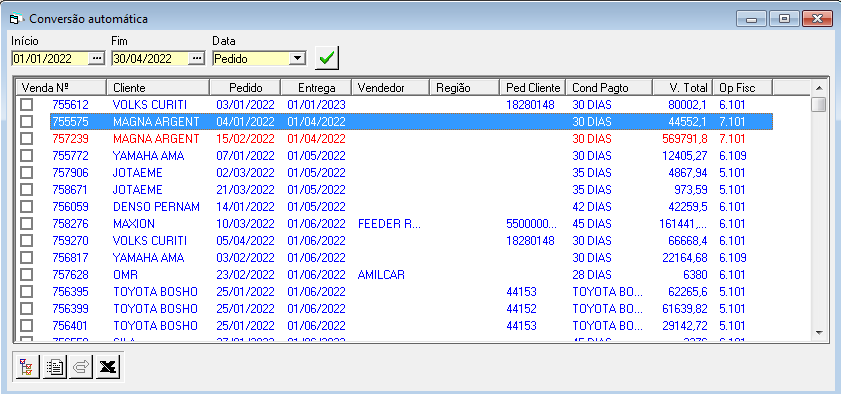The width and height of the screenshot is (841, 394).
Task: Click vendor AMILCAR cell
Action: (x=381, y=275)
